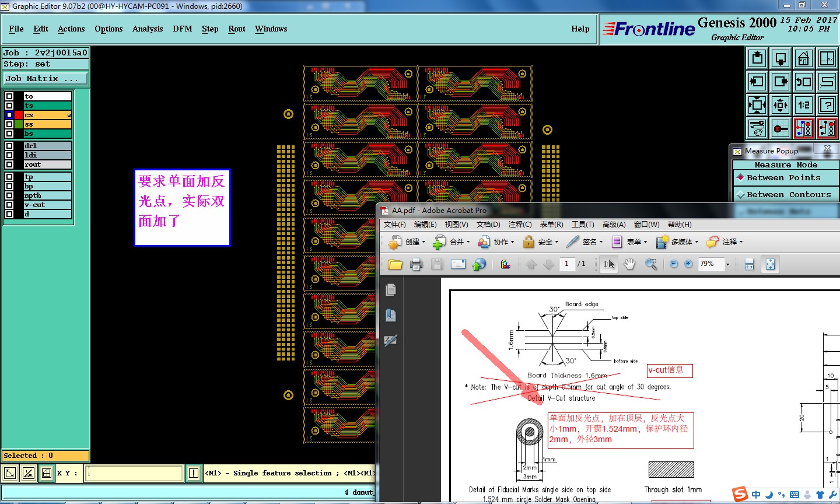This screenshot has height=504, width=840.
Task: Open the wrench and palette tools icon
Action: tap(757, 128)
